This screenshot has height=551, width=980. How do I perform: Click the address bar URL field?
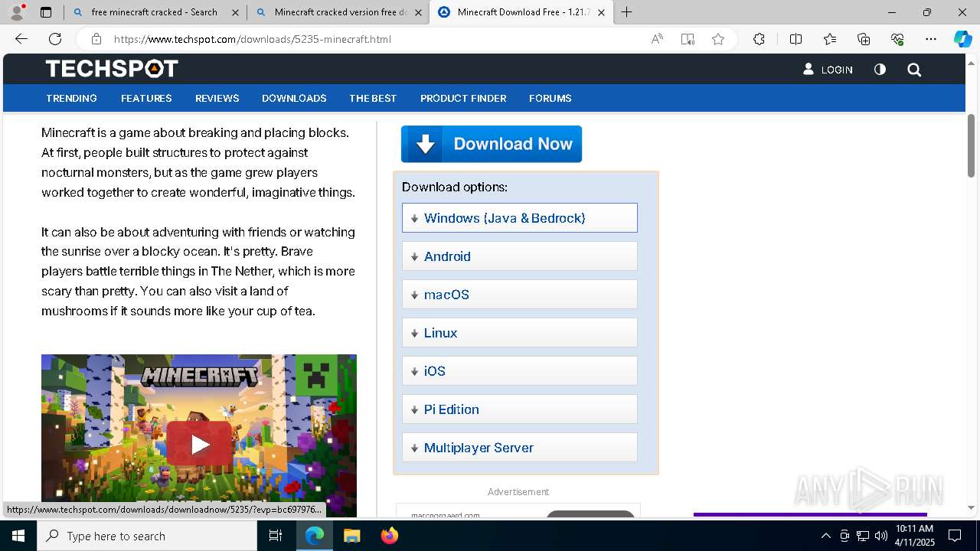point(375,39)
